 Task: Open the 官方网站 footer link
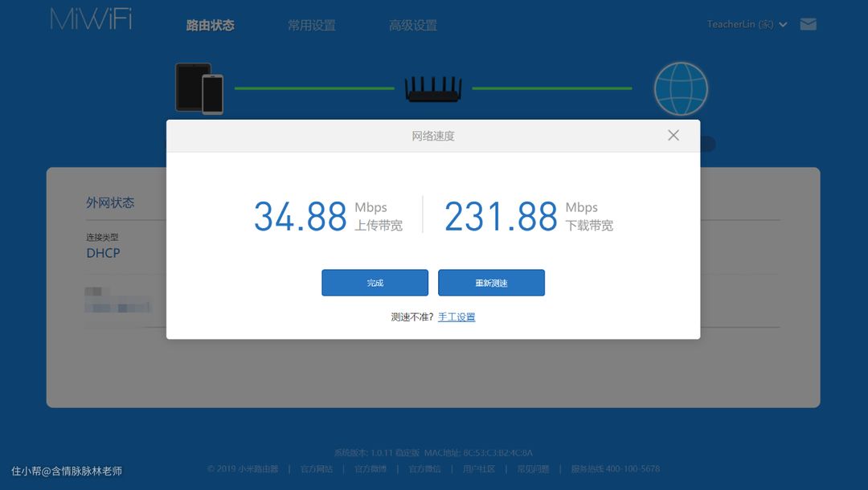(x=317, y=469)
